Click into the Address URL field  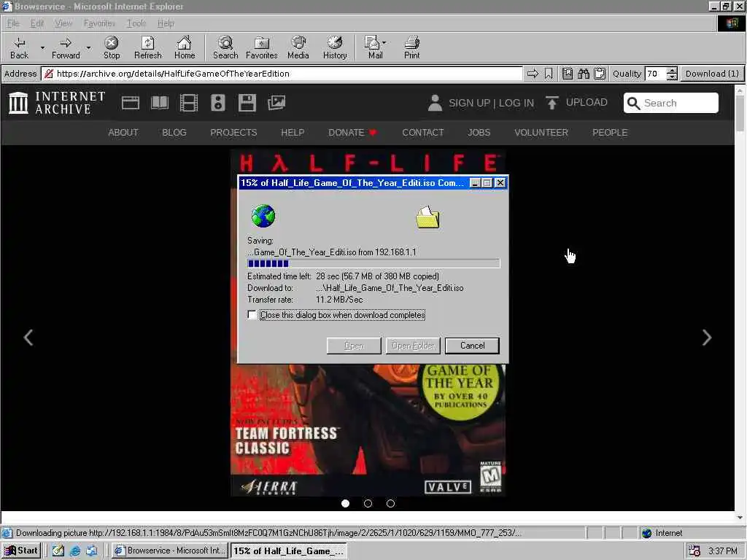(282, 74)
